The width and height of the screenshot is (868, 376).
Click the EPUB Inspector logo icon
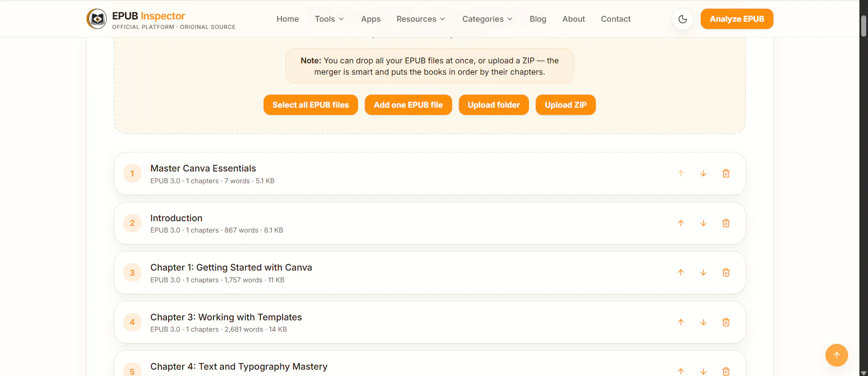[x=97, y=19]
